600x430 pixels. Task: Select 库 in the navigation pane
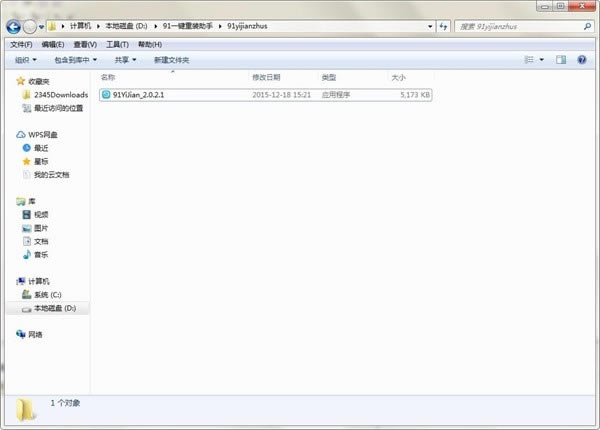tap(32, 201)
